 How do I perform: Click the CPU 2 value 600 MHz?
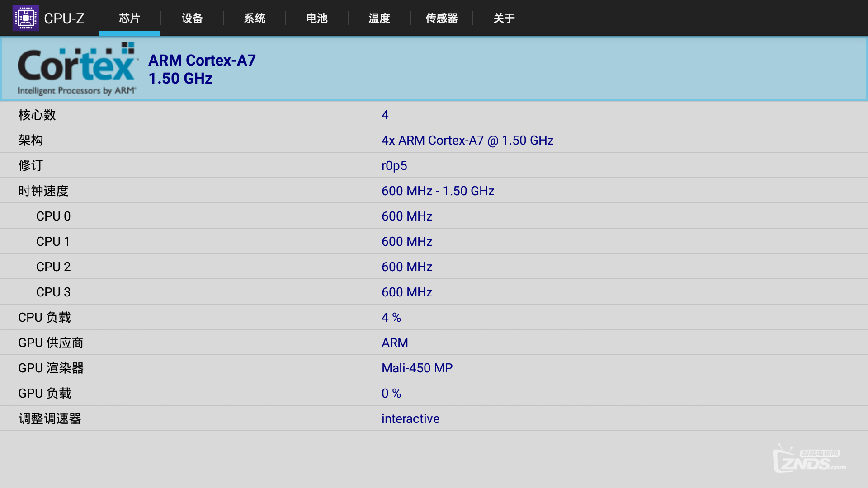[407, 267]
